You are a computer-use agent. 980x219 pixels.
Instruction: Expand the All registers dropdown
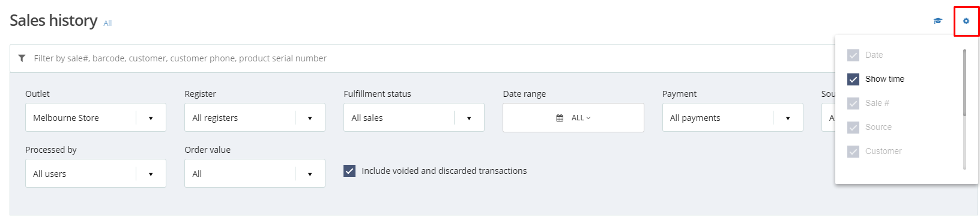pos(255,117)
